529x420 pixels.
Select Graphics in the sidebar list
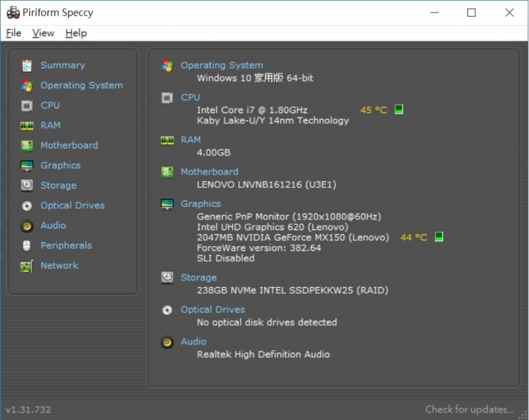click(61, 165)
